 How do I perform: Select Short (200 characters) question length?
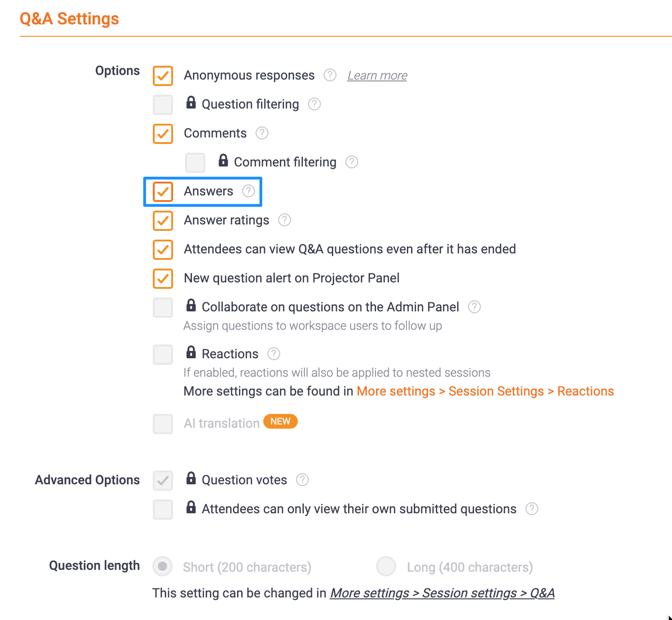(162, 566)
